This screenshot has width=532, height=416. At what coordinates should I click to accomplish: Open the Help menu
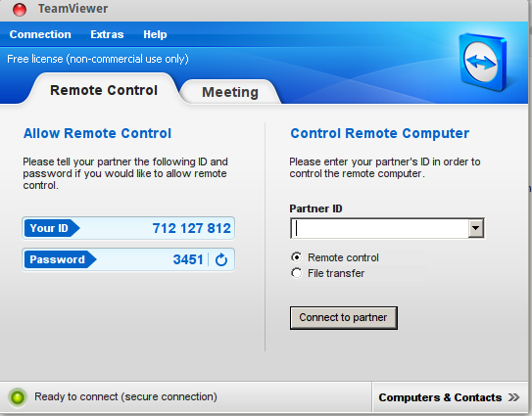coord(155,34)
